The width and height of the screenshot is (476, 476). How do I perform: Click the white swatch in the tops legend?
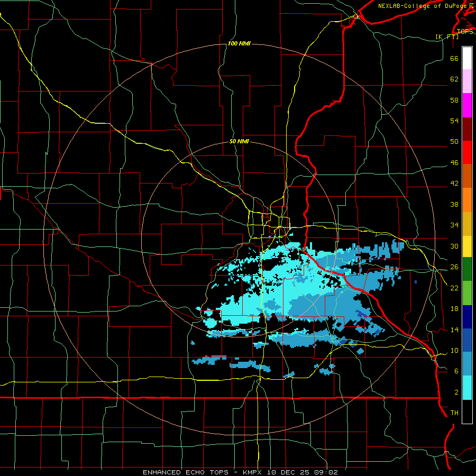coord(467,58)
